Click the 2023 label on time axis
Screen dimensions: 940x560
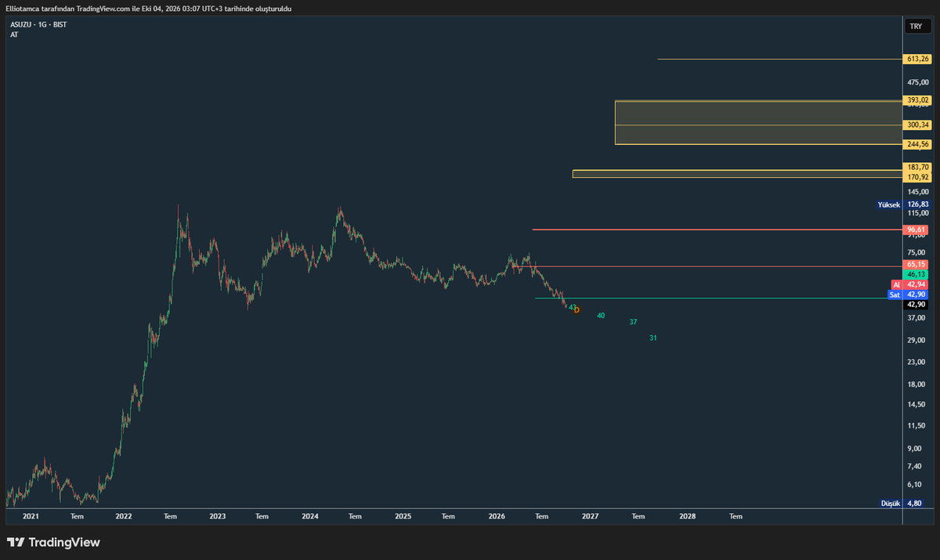coord(218,517)
